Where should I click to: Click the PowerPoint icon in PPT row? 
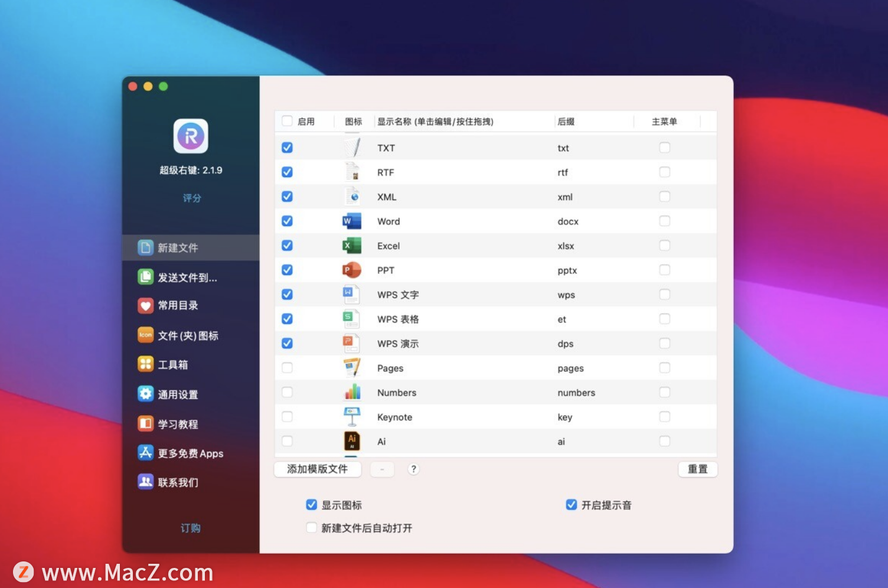(352, 270)
